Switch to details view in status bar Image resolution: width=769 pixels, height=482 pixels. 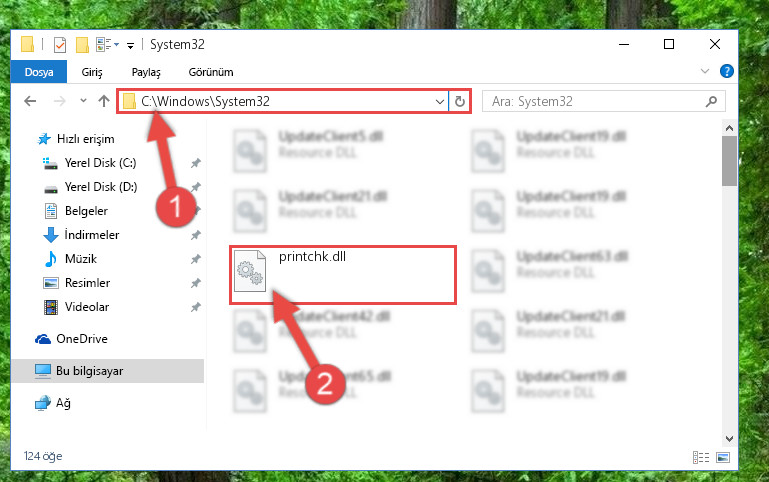(x=701, y=457)
